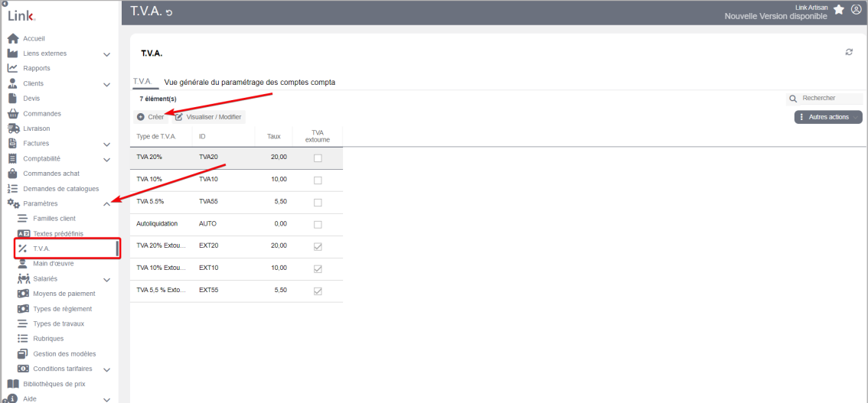Select the T.V.A. tab
The height and width of the screenshot is (403, 868).
click(x=143, y=81)
